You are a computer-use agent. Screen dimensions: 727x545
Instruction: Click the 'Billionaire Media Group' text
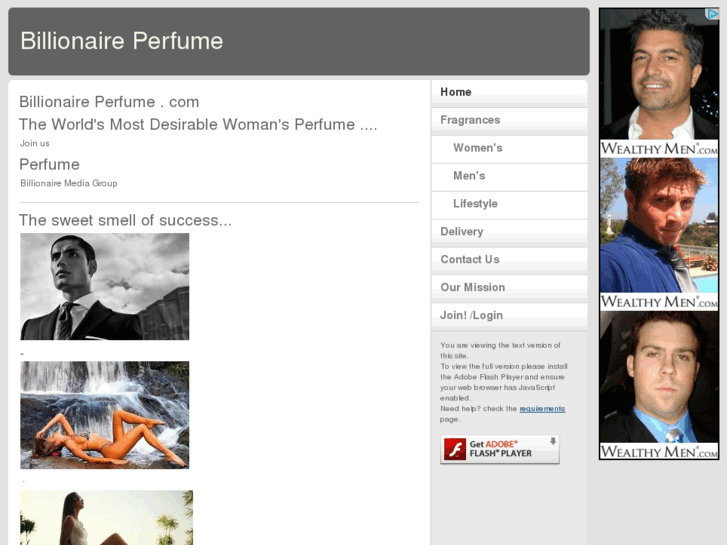(x=69, y=183)
